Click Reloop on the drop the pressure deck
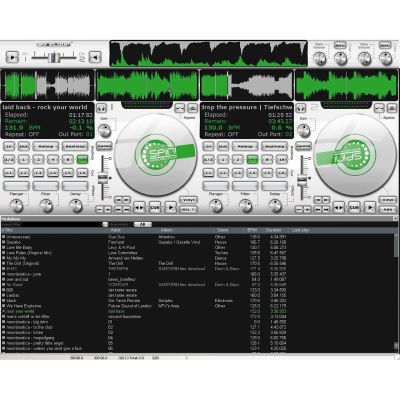 coord(245,146)
